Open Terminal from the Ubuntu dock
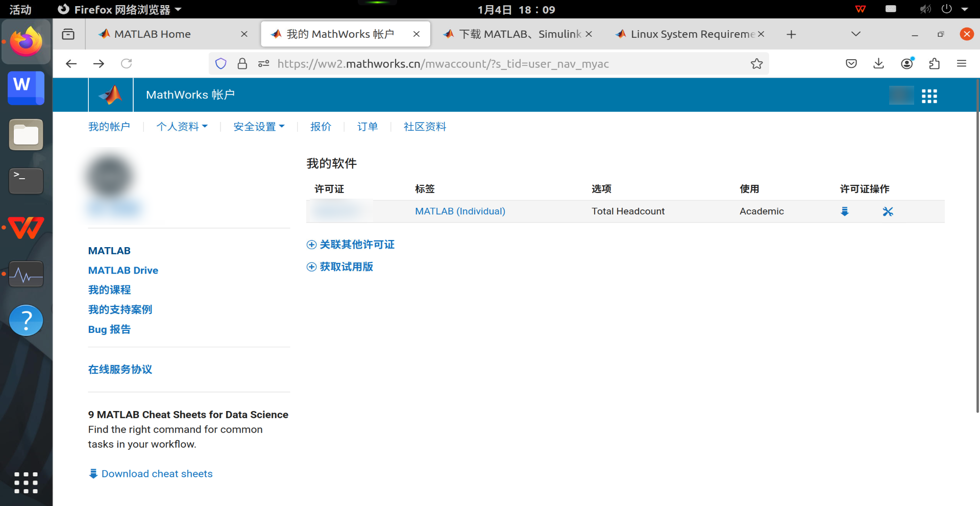Viewport: 980px width, 506px height. point(26,181)
